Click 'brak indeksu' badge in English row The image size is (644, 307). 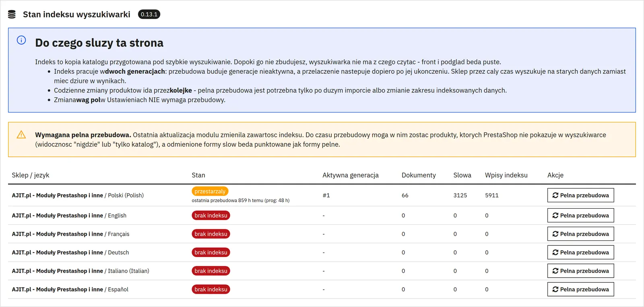[211, 216]
